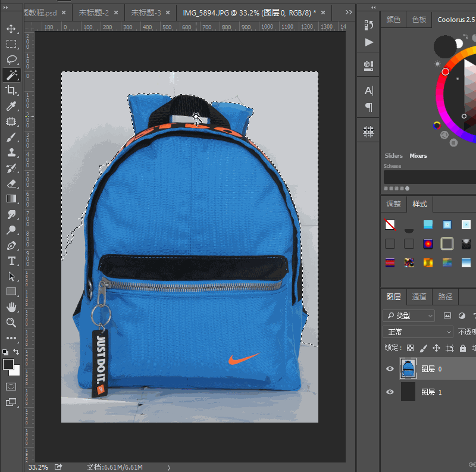Toggle adjustment layer filter
Image resolution: width=476 pixels, height=472 pixels.
[462, 316]
